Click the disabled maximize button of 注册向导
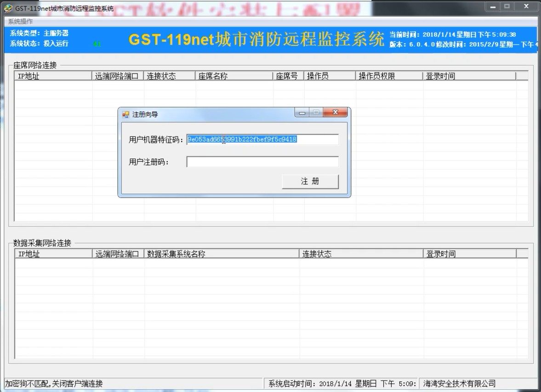 (316, 113)
